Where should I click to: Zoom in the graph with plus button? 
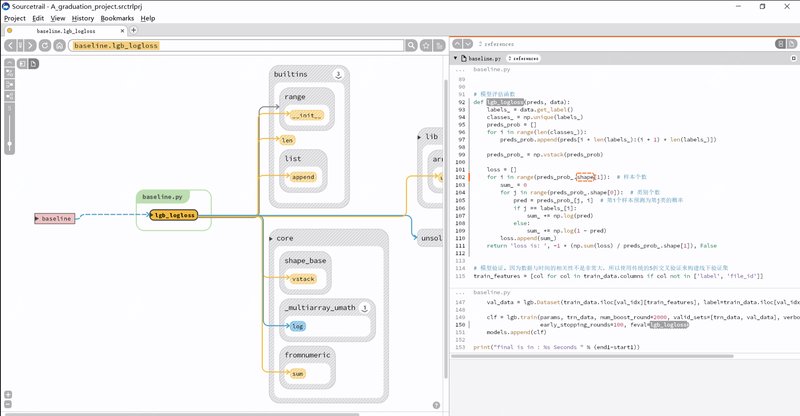pos(8,394)
